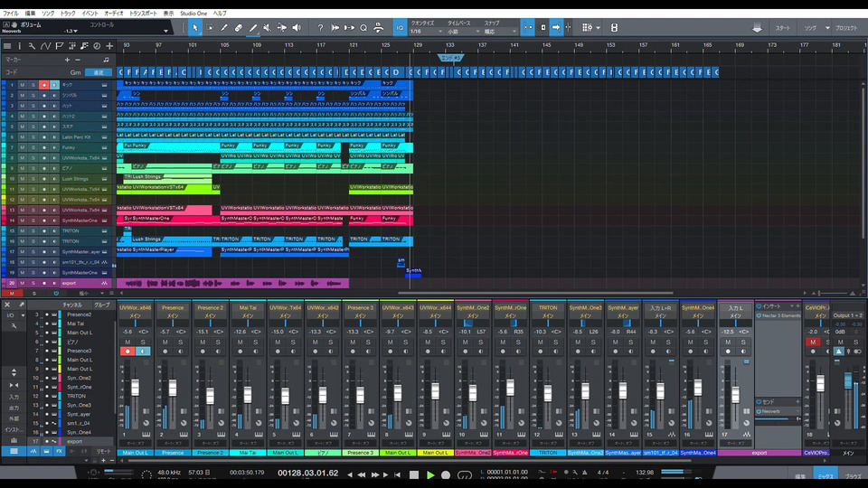Select the Eraser tool
This screenshot has width=868, height=488.
coord(239,28)
